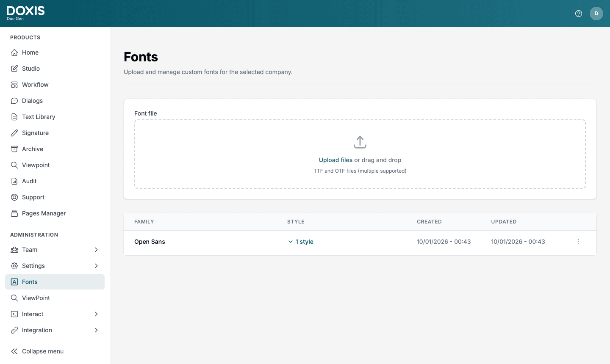Viewport: 610px width, 364px height.
Task: Select the Fonts sidebar entry
Action: point(55,282)
